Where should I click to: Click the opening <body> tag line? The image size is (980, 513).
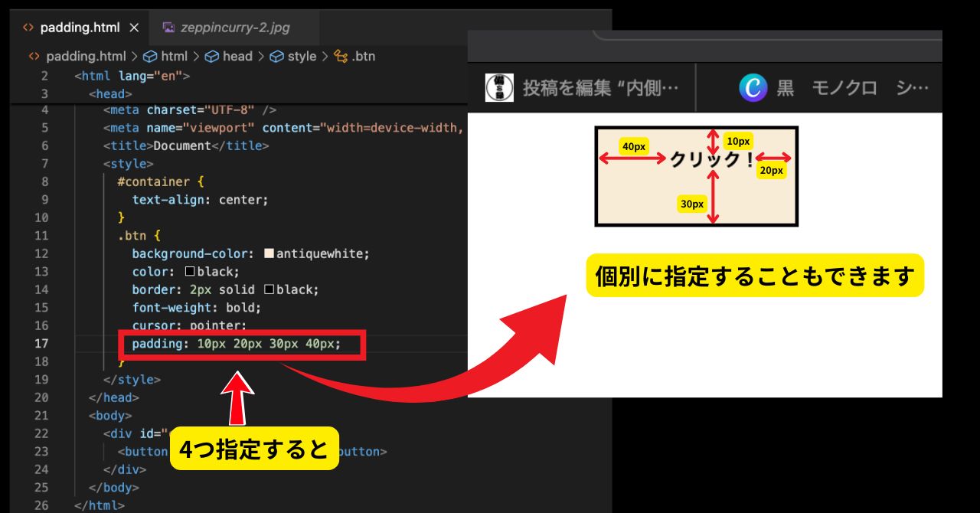(x=110, y=416)
